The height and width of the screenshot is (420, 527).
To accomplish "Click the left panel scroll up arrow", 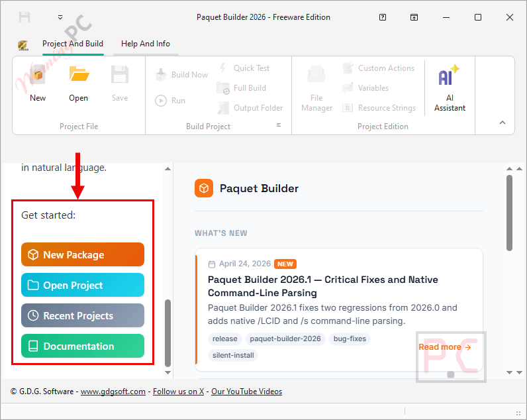I will coord(168,169).
